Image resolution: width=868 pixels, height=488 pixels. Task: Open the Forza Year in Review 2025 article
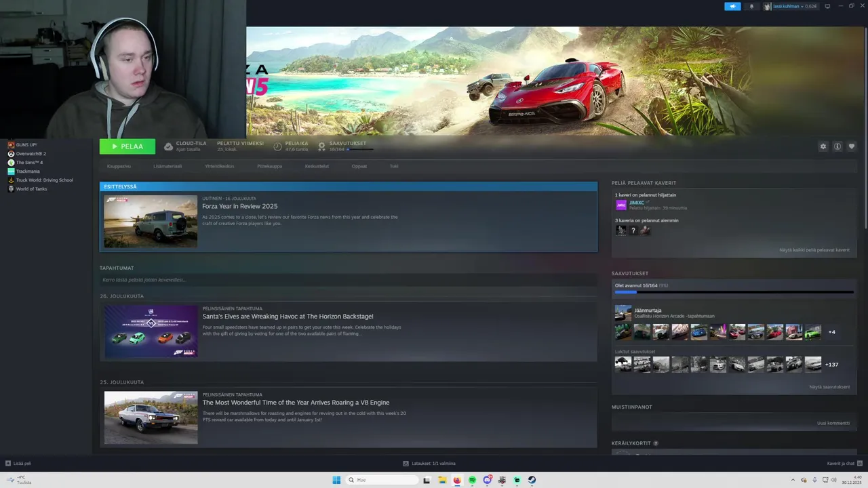tap(240, 206)
